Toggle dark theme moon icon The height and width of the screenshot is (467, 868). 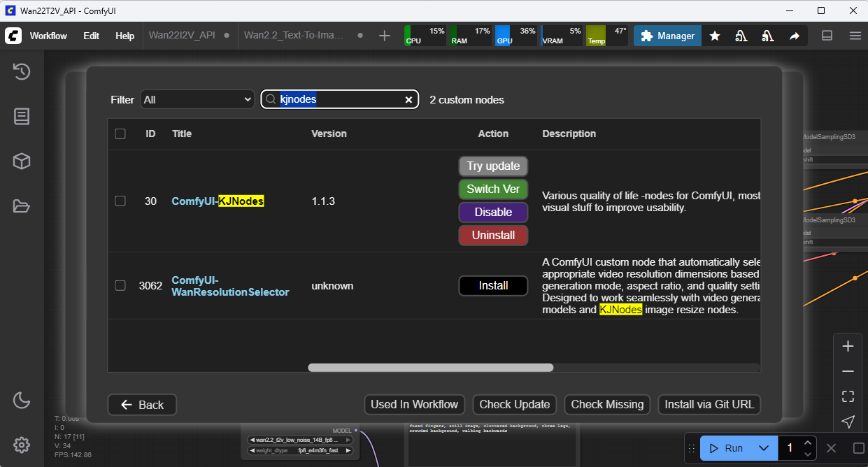tap(22, 400)
